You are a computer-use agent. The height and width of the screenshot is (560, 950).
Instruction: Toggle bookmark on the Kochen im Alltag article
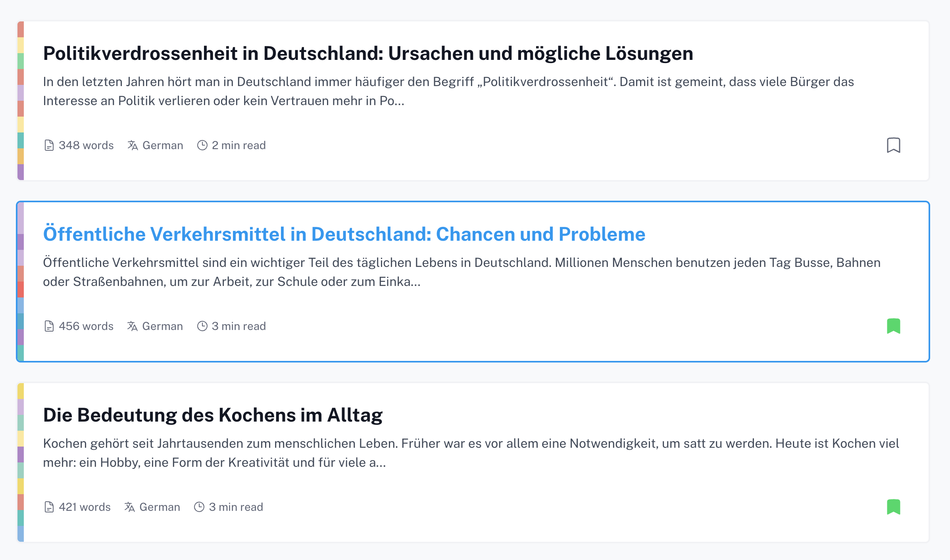893,507
